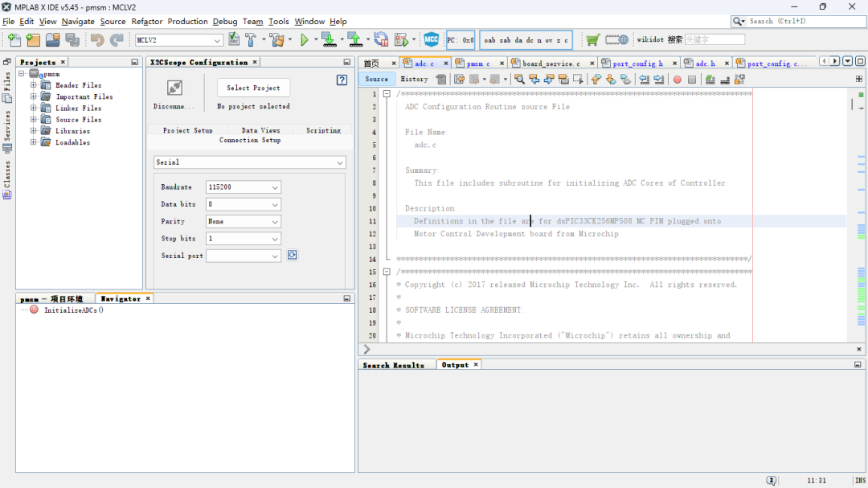The image size is (868, 488).
Task: Click Find Next Occurrence icon
Action: coord(549,80)
